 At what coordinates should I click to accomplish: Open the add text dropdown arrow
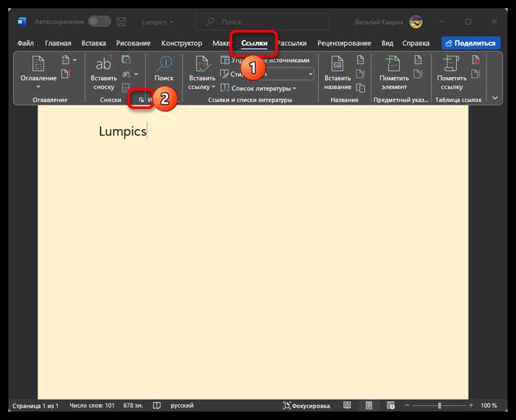pos(75,60)
